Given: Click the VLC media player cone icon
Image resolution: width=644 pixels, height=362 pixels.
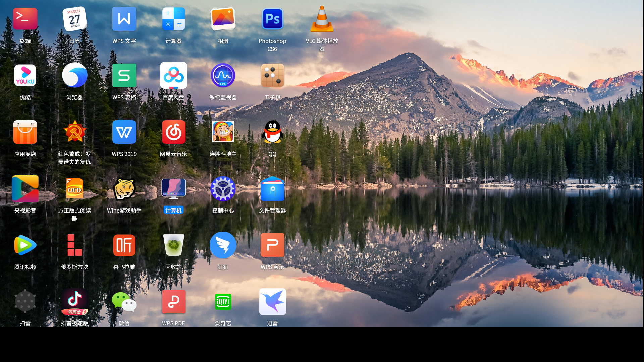Looking at the screenshot, I should [322, 19].
